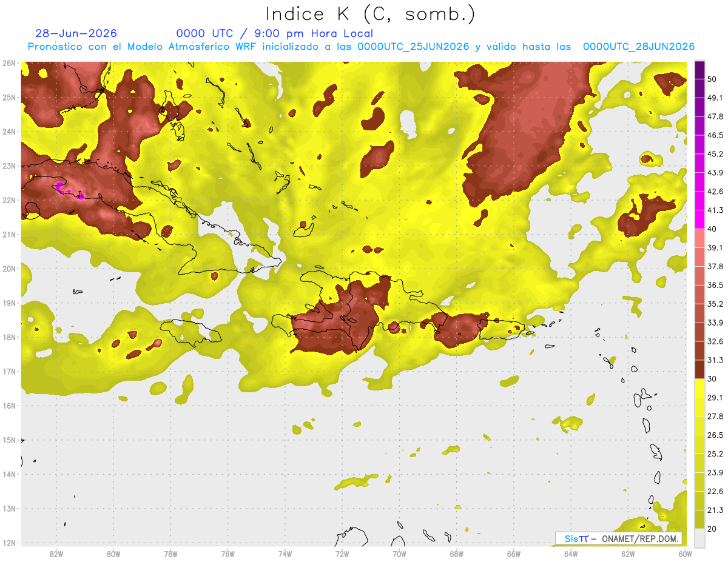The image size is (728, 562).
Task: Click colorbar label "22.6"
Action: point(715,491)
